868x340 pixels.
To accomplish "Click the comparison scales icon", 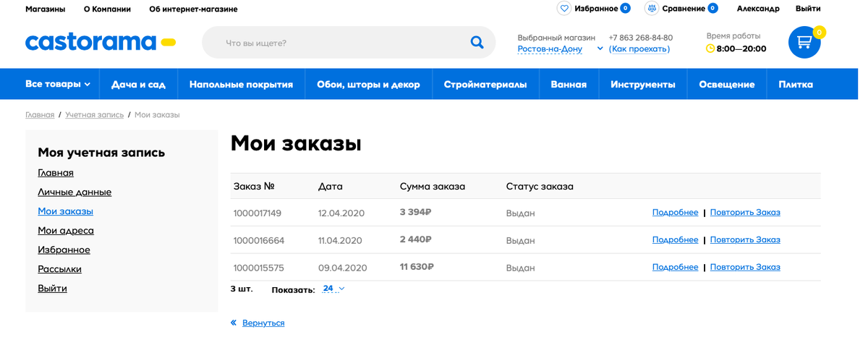I will point(652,9).
